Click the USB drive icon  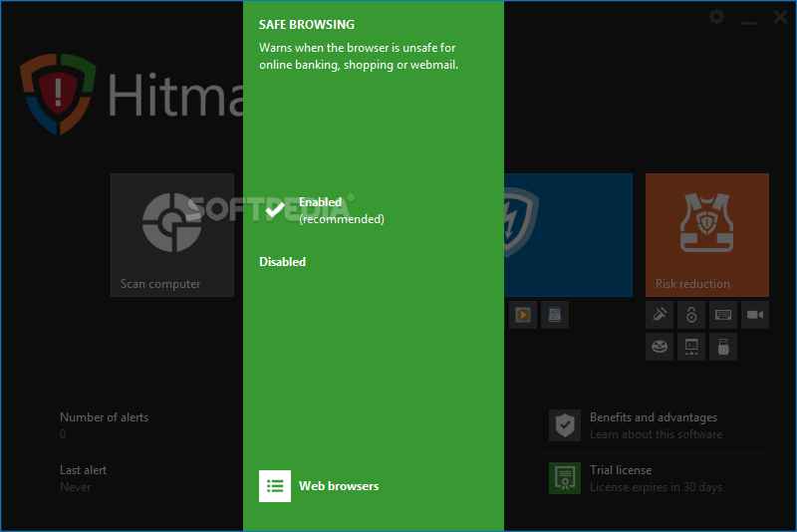723,347
